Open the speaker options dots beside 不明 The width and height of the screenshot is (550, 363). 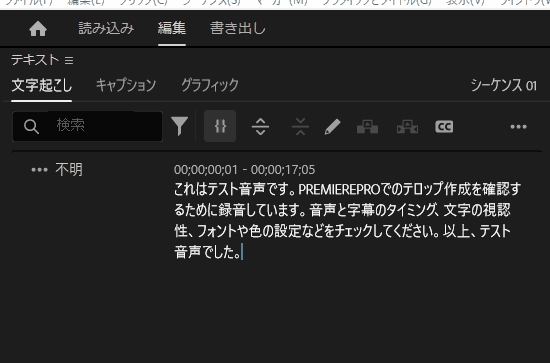point(39,170)
